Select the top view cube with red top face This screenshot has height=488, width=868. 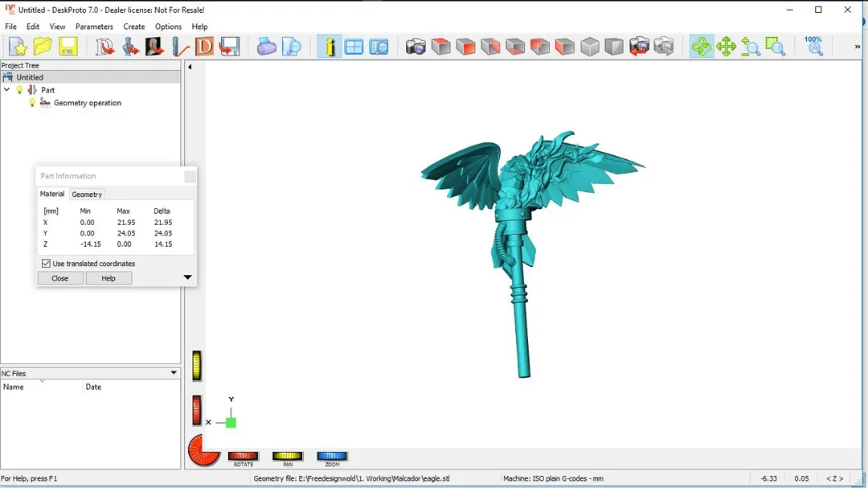tap(440, 47)
